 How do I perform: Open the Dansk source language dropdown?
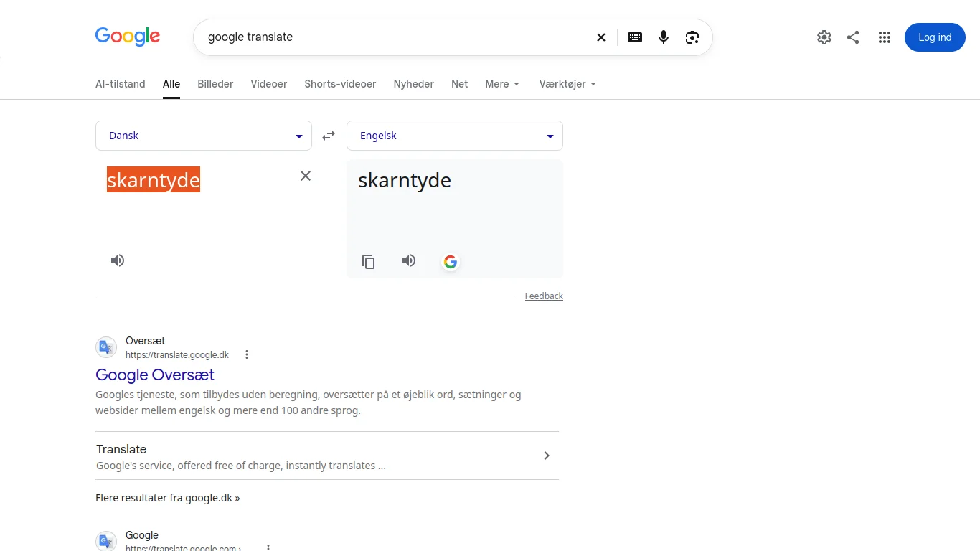pos(204,136)
